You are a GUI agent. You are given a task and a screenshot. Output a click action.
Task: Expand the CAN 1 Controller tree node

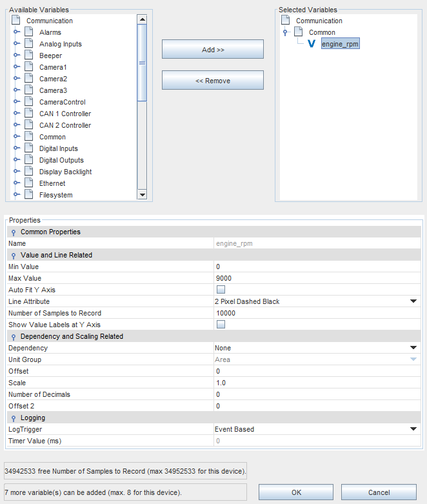tap(16, 113)
